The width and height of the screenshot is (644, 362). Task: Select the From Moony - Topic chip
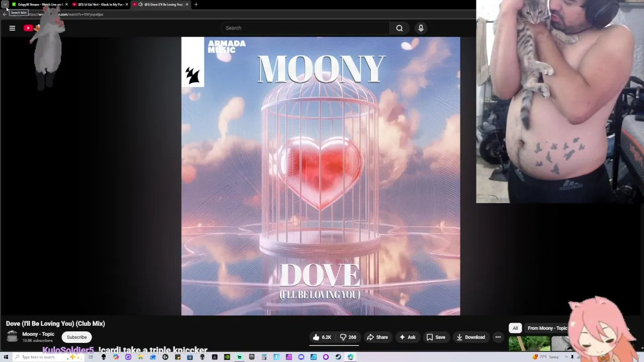click(547, 328)
